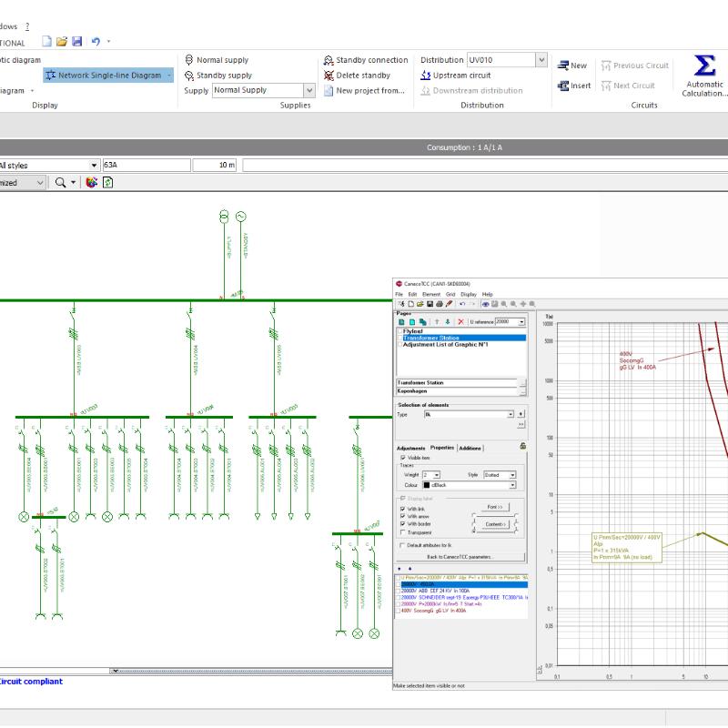This screenshot has width=728, height=728.
Task: Open the zoom magnifier tool
Action: (x=60, y=183)
